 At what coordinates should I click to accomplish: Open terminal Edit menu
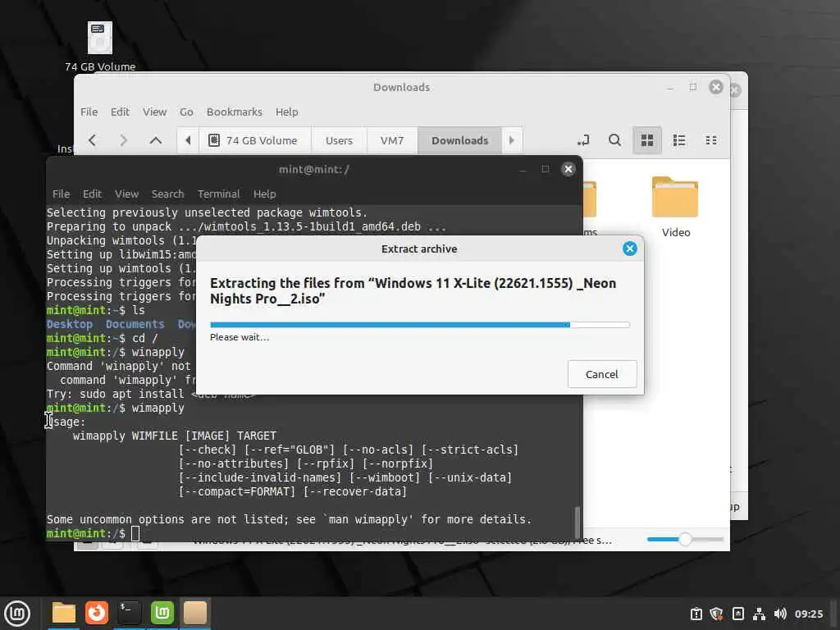pos(92,194)
